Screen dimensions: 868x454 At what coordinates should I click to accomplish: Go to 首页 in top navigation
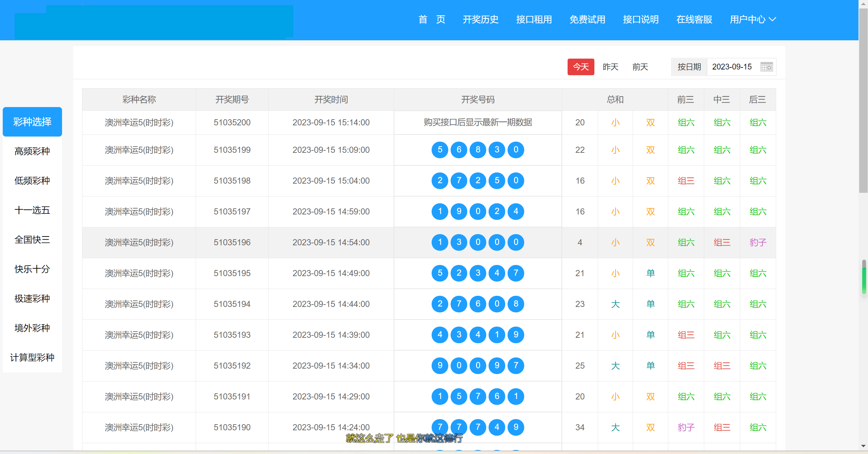point(432,19)
